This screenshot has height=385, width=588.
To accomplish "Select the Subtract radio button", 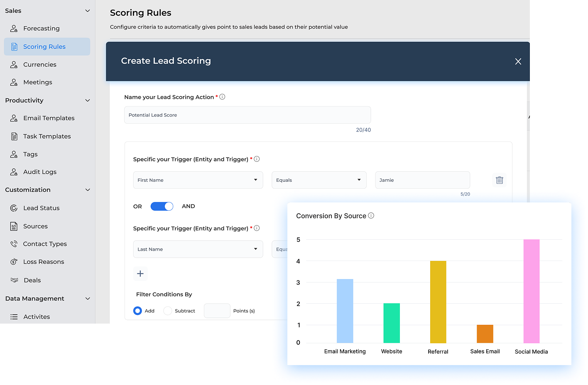I will click(x=168, y=310).
